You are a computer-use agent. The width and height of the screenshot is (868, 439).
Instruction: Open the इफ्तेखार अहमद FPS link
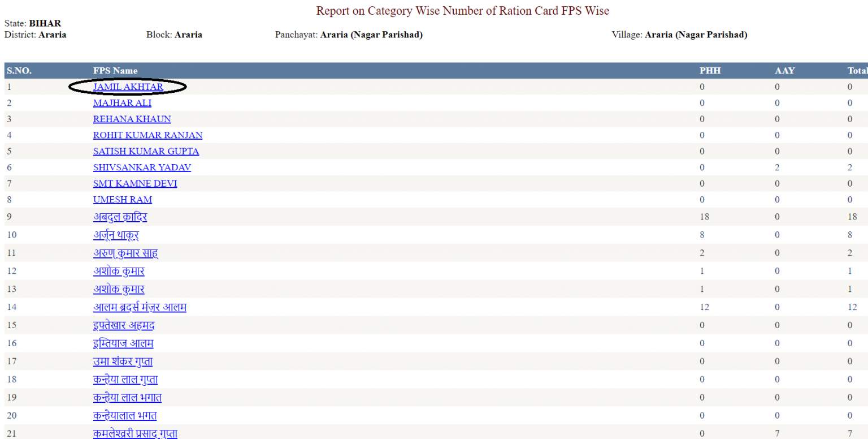tap(124, 326)
